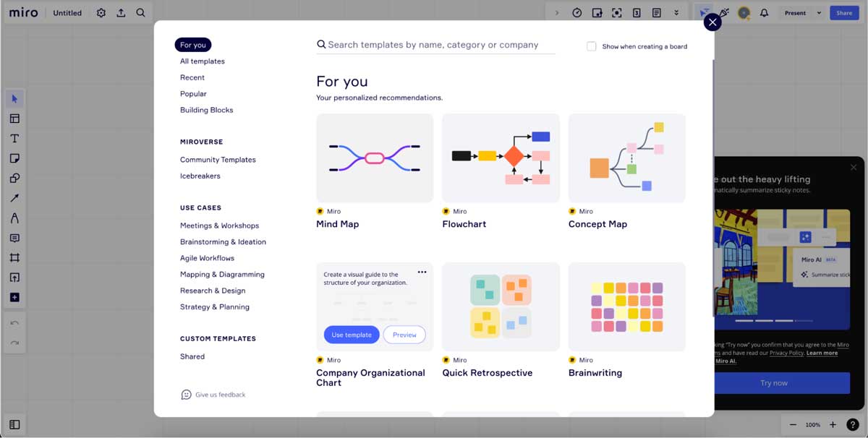Expand more apps double chevron in top toolbar
The image size is (868, 438).
pyautogui.click(x=676, y=13)
